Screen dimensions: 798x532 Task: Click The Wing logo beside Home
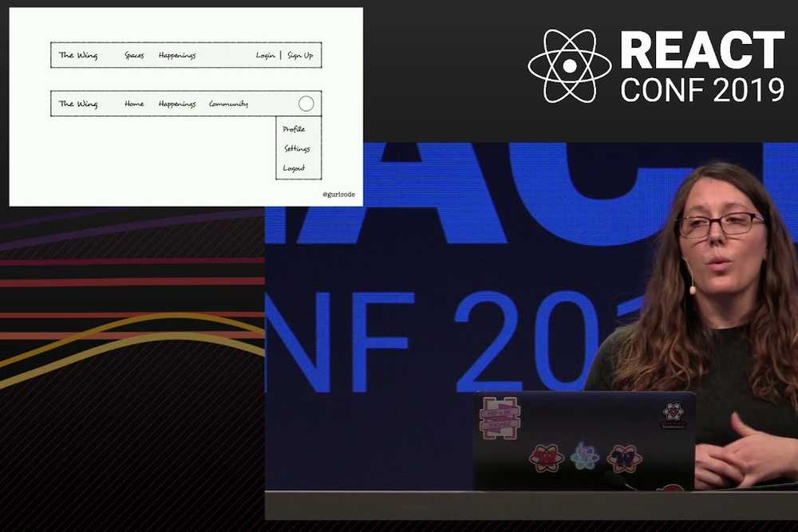(78, 104)
